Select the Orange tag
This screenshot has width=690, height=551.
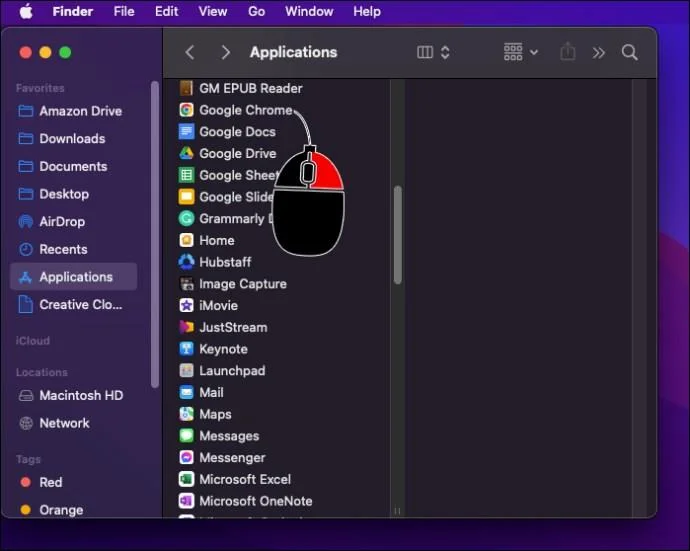pos(73,510)
